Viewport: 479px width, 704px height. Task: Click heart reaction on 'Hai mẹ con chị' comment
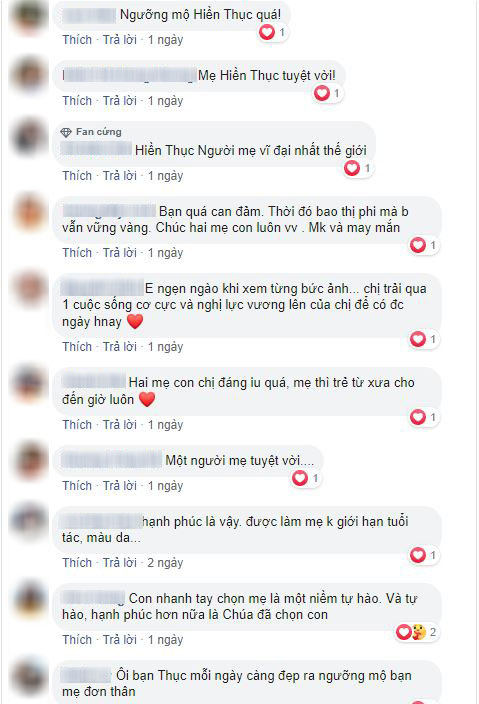(x=418, y=417)
